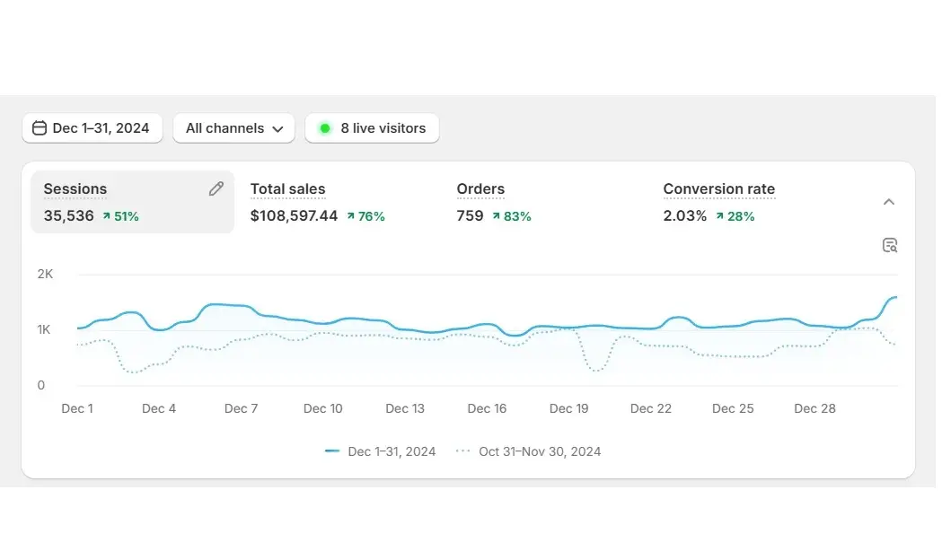This screenshot has width=942, height=560.
Task: Click the trend arrow beside 28%
Action: [x=720, y=216]
